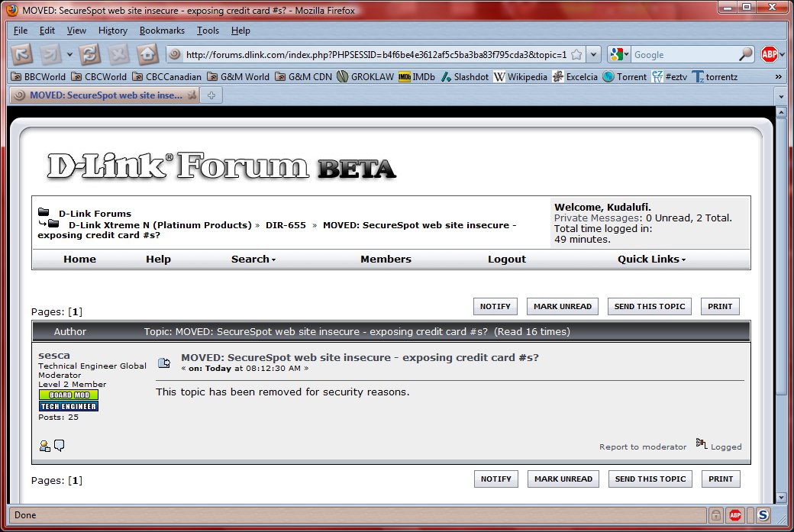Viewport: 794px width, 532px height.
Task: Open the Edit menu
Action: click(x=47, y=31)
